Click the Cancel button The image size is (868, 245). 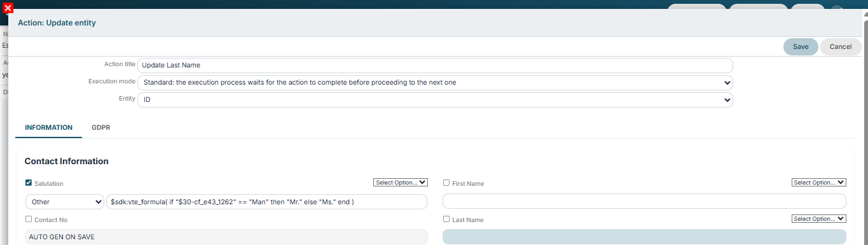841,46
